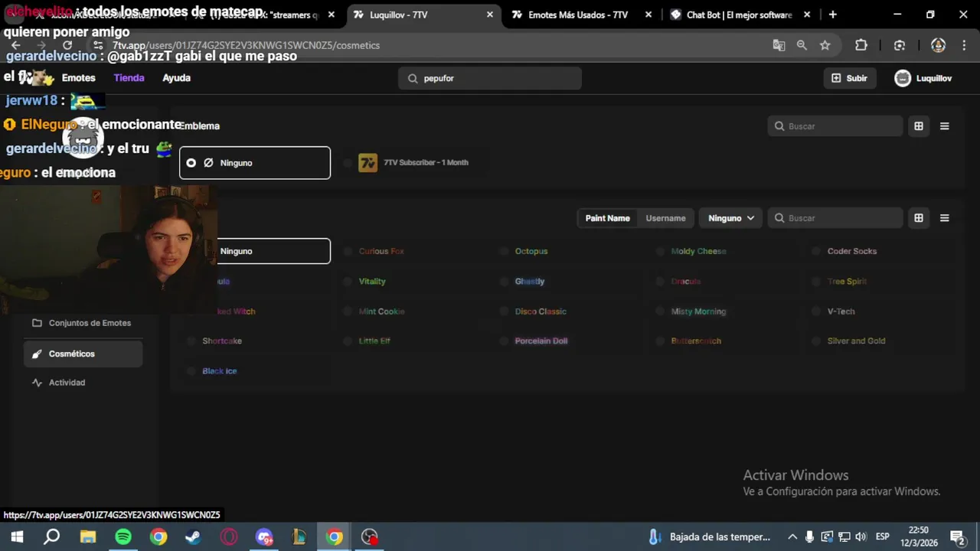This screenshot has height=551, width=980.
Task: Switch Emblema section to grid view
Action: pyautogui.click(x=919, y=126)
